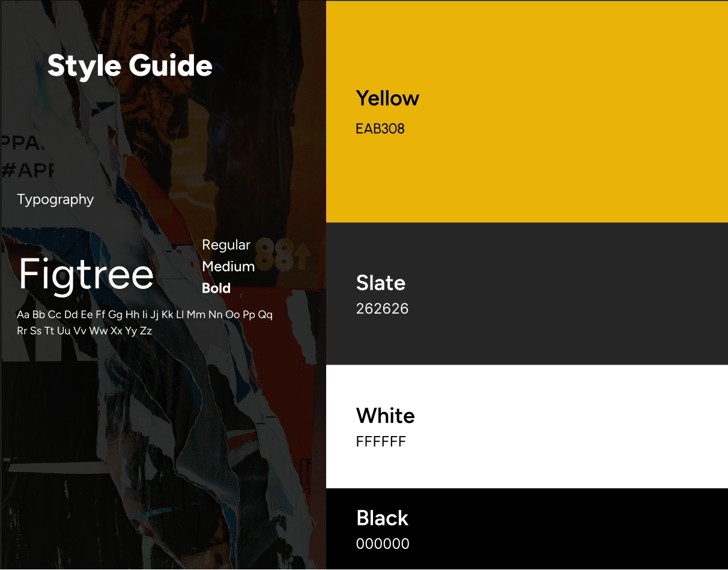Click the yellow 88 arrow graphic
Screen dimensions: 728x570
click(x=282, y=255)
